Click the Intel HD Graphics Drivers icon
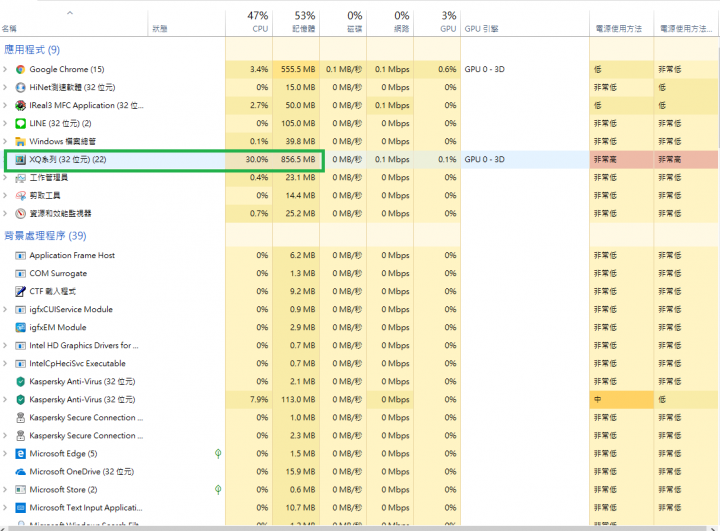This screenshot has width=720, height=531. point(20,345)
